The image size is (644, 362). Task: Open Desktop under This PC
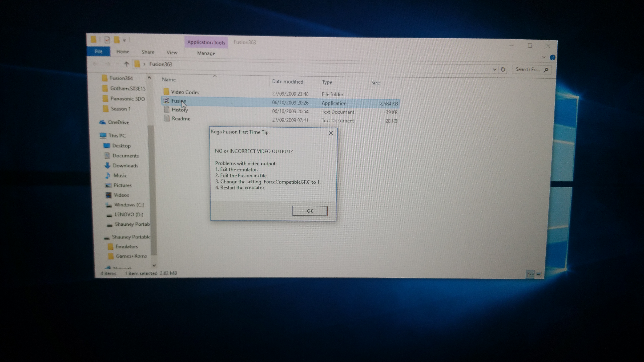pyautogui.click(x=121, y=146)
